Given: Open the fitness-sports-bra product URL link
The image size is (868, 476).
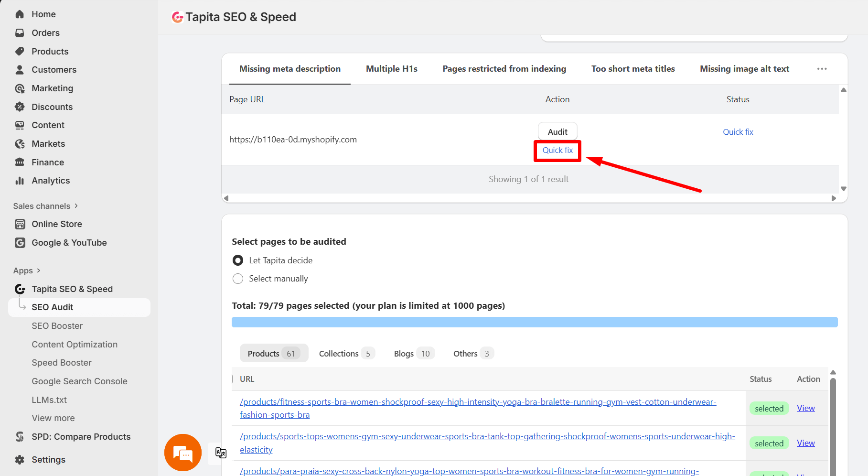Looking at the screenshot, I should pyautogui.click(x=478, y=409).
